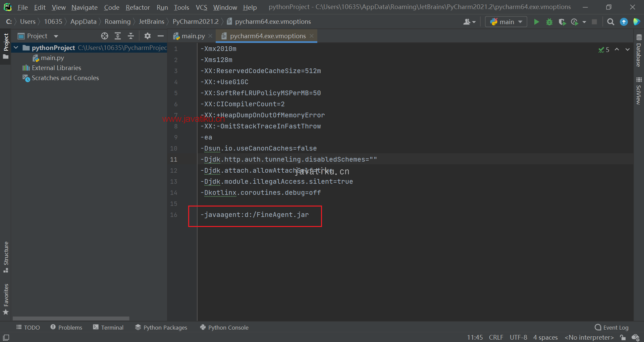This screenshot has width=644, height=342.
Task: Click the Project panel horizontal scrollbar
Action: click(71, 318)
